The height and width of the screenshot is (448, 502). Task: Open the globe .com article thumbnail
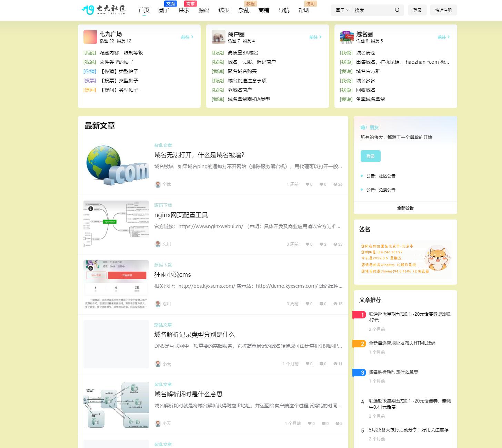(x=116, y=165)
